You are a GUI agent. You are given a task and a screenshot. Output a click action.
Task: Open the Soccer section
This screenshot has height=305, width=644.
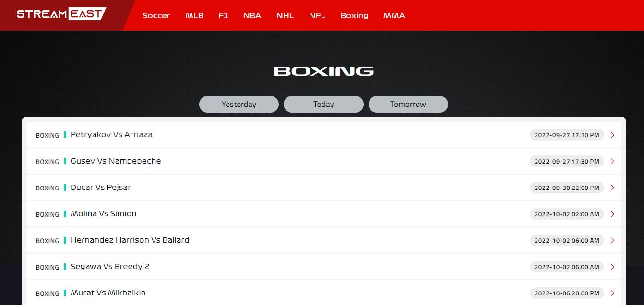point(156,15)
